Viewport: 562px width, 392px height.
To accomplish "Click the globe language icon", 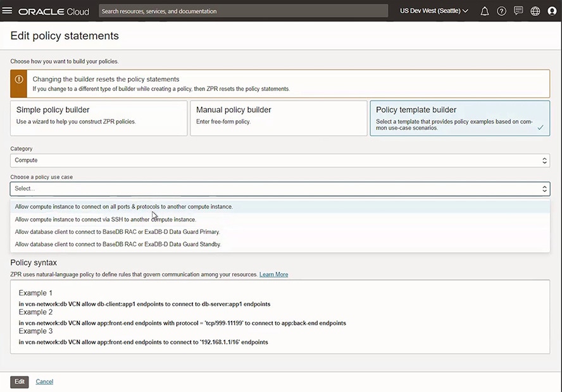I will click(535, 11).
